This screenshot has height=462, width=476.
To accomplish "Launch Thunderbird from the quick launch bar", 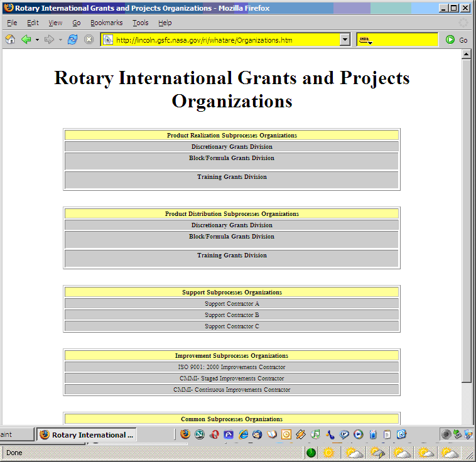I will pos(257,434).
